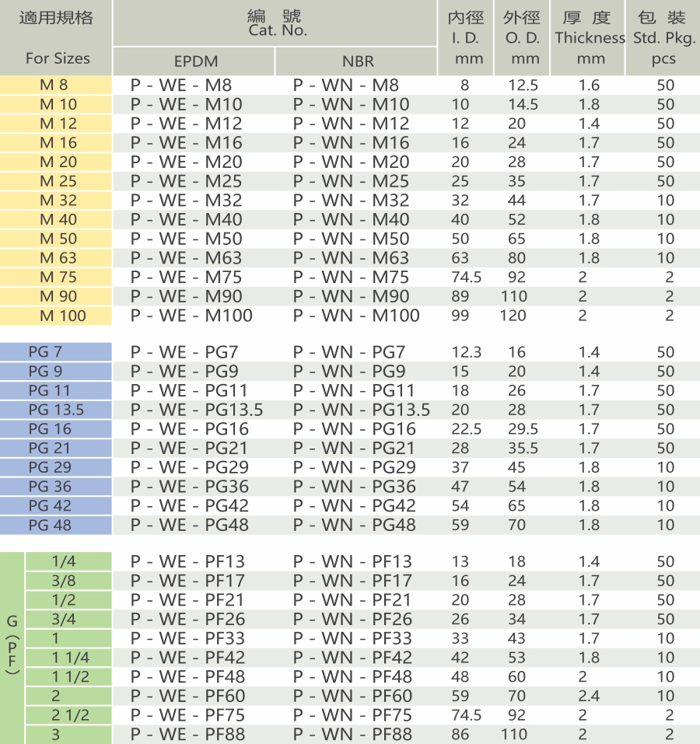Click I.D. value 12.3 in PG 7 row
Screen dimensions: 700x744
466,352
